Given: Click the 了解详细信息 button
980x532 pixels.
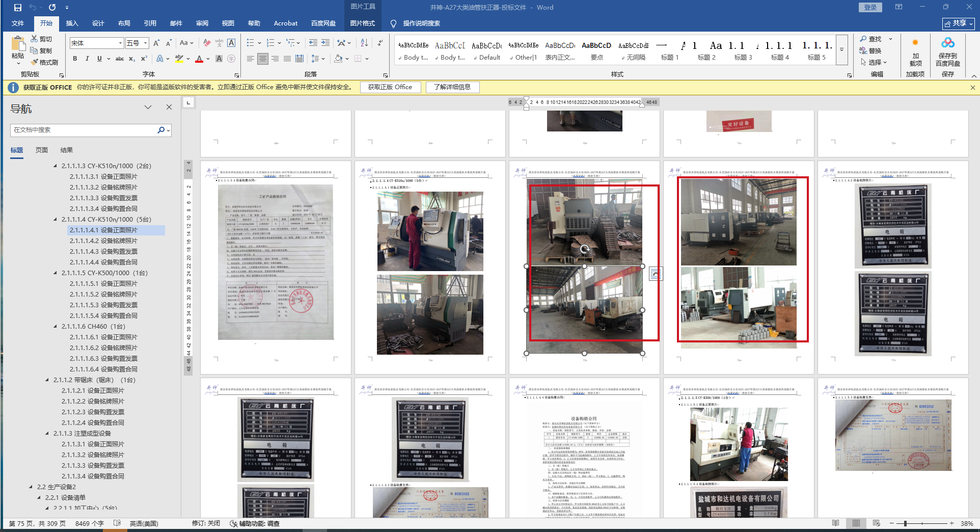Looking at the screenshot, I should click(x=452, y=87).
